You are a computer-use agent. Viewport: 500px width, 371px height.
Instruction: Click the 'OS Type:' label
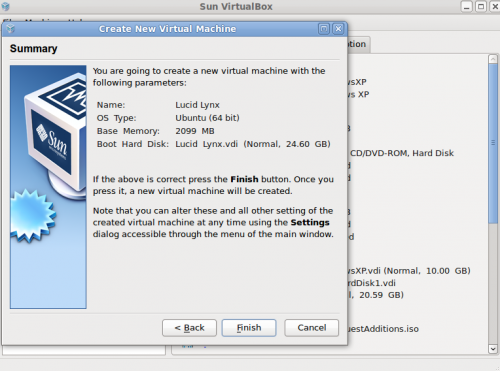pyautogui.click(x=116, y=118)
